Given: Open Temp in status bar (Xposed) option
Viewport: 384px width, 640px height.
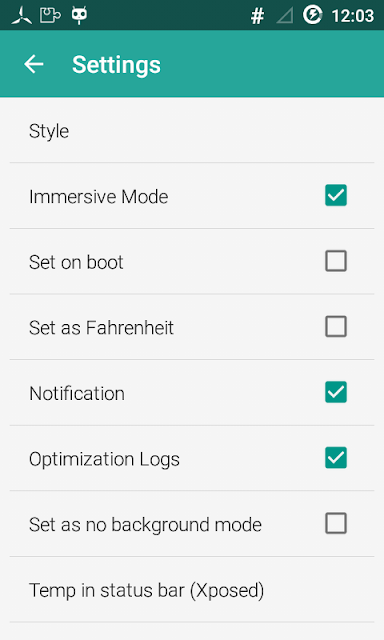Looking at the screenshot, I should pos(192,590).
